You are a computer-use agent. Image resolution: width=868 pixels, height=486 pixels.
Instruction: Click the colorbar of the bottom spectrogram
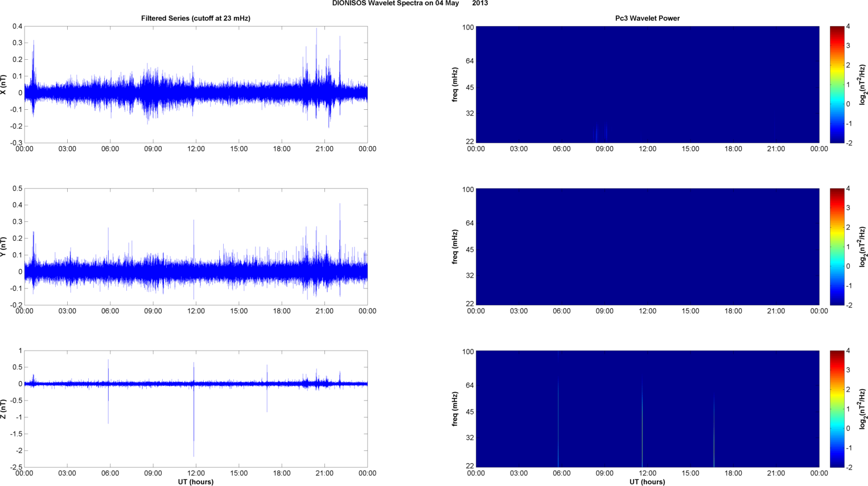tap(837, 409)
